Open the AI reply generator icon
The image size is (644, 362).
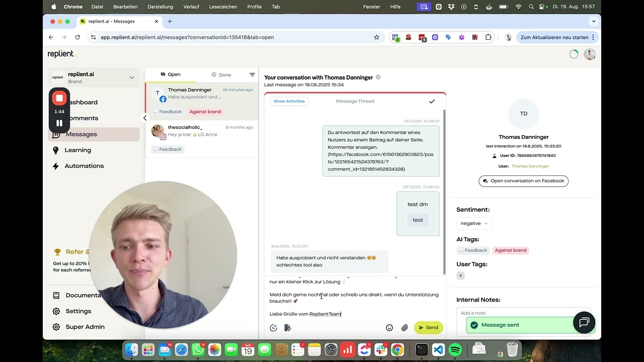(x=274, y=328)
